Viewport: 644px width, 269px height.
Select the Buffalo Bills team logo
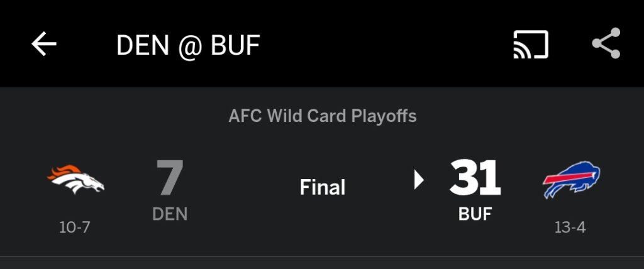click(571, 179)
